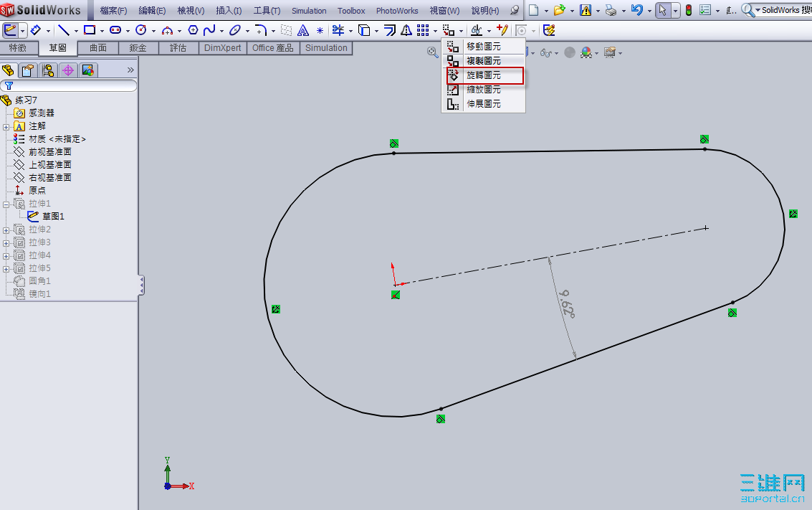The height and width of the screenshot is (510, 812).
Task: Open the Line tool dropdown arrow
Action: pyautogui.click(x=76, y=31)
